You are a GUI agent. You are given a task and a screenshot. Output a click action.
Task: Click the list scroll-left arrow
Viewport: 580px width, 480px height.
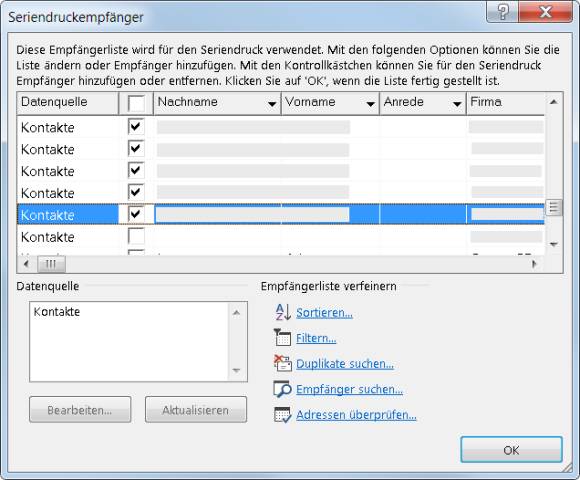26,264
